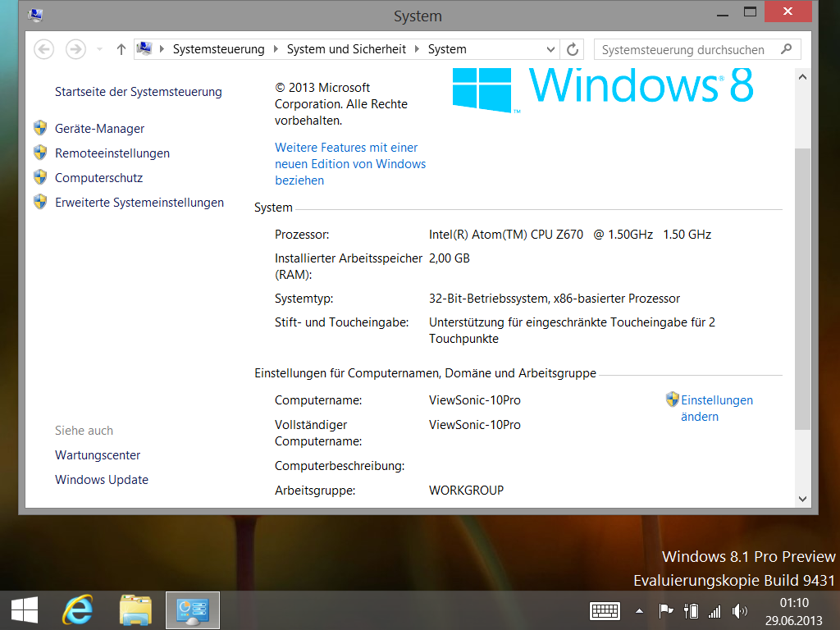Image resolution: width=840 pixels, height=630 pixels.
Task: Expand the chevron before Systemsteuerung
Action: 162,49
